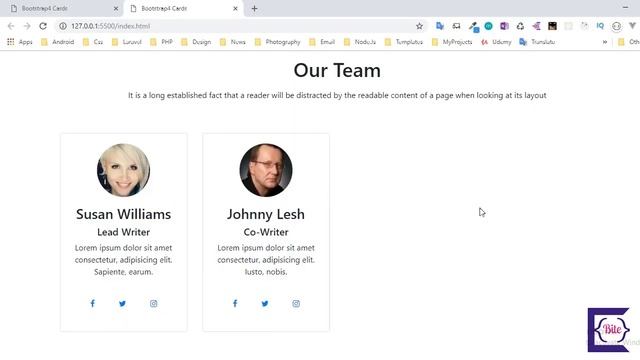This screenshot has height=360, width=640.
Task: Go forward using the browser forward arrow
Action: 27,26
